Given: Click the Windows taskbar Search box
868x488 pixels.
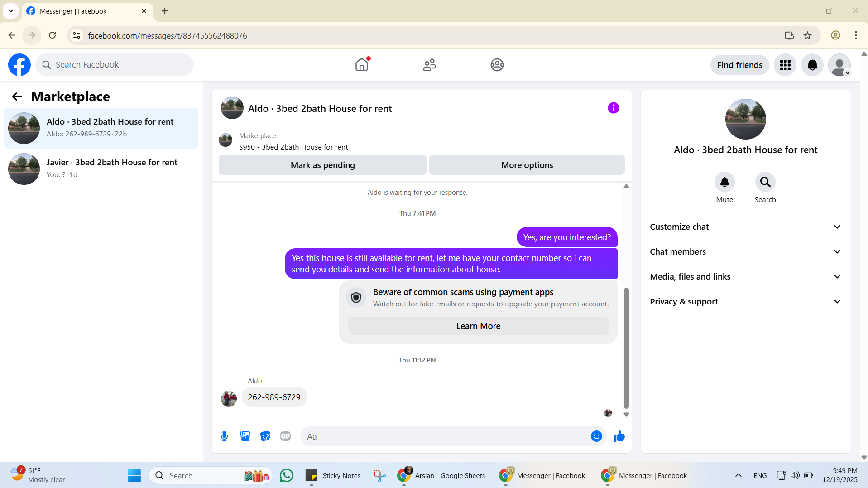Looking at the screenshot, I should 211,475.
